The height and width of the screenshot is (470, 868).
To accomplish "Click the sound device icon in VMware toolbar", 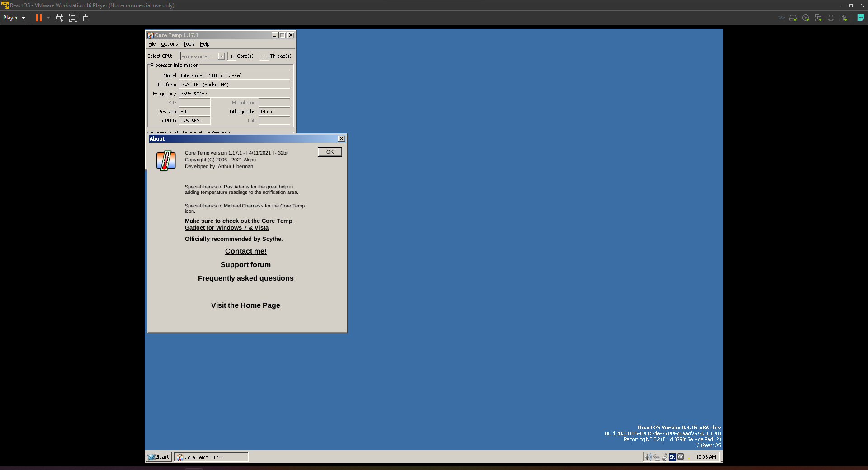I will (844, 18).
